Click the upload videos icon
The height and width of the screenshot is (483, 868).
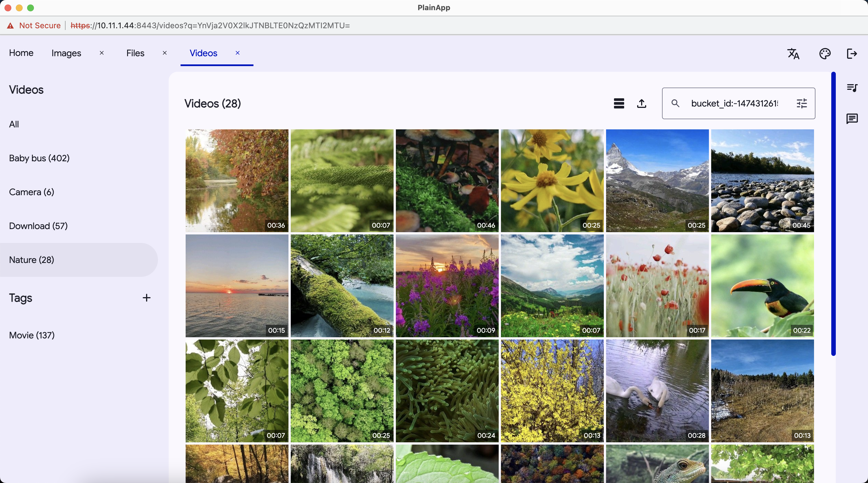[642, 103]
